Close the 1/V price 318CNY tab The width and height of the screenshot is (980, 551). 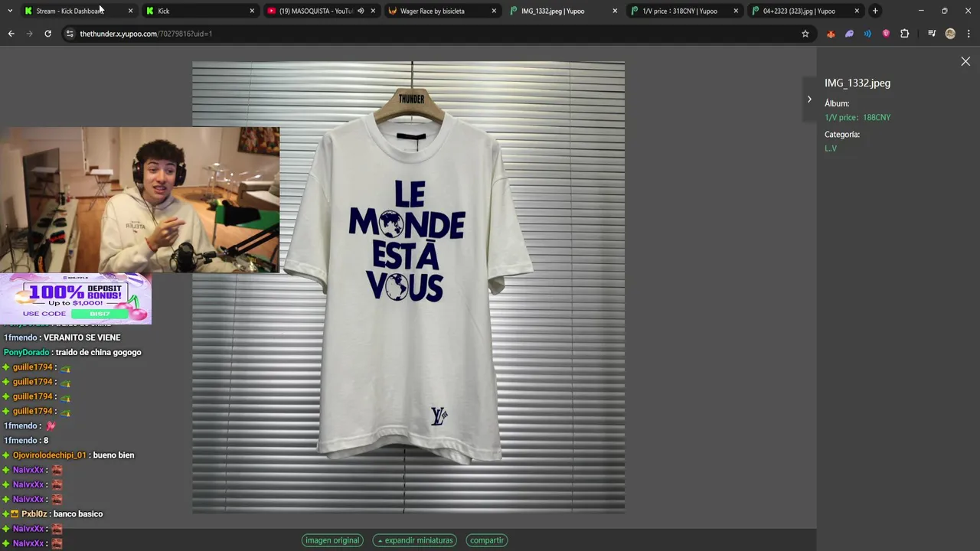(736, 11)
